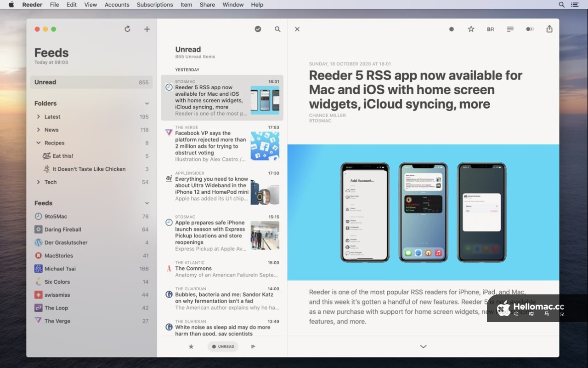Screen dimensions: 588x368
Task: Select the Six Colors feed icon
Action: click(x=38, y=282)
